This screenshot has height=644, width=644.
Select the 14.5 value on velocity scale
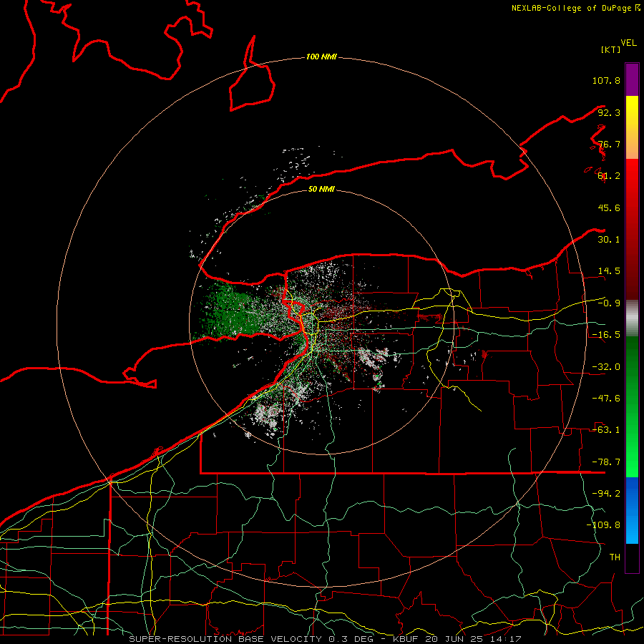coord(609,271)
